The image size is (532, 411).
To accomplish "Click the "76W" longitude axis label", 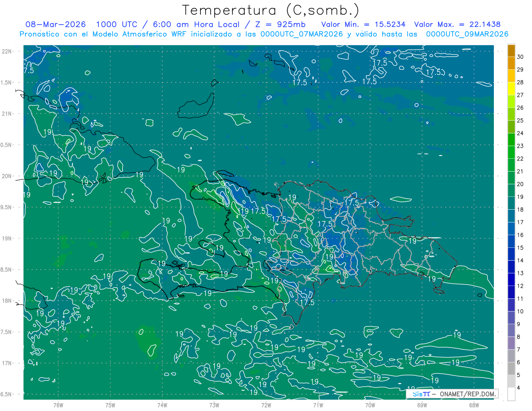I will coord(58,405).
